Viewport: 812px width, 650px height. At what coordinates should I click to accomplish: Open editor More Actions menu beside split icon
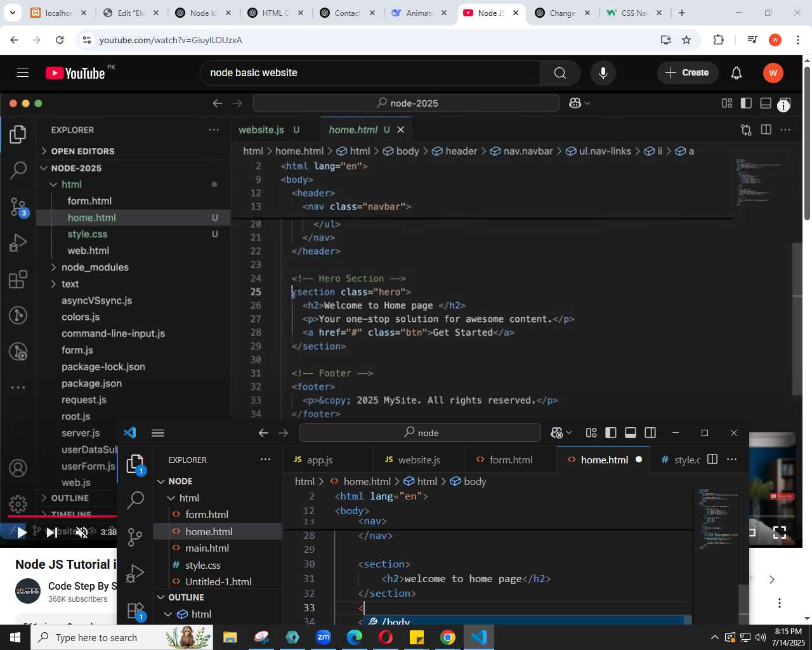coord(731,460)
